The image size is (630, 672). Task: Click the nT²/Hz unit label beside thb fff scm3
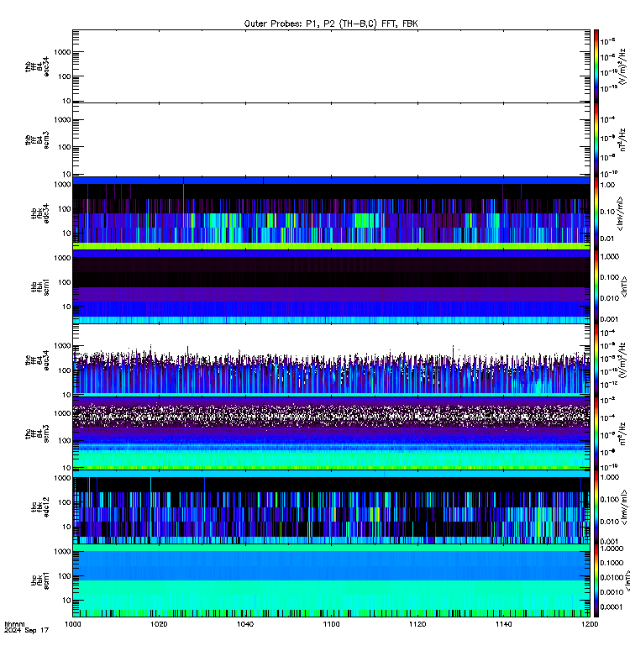click(x=622, y=139)
